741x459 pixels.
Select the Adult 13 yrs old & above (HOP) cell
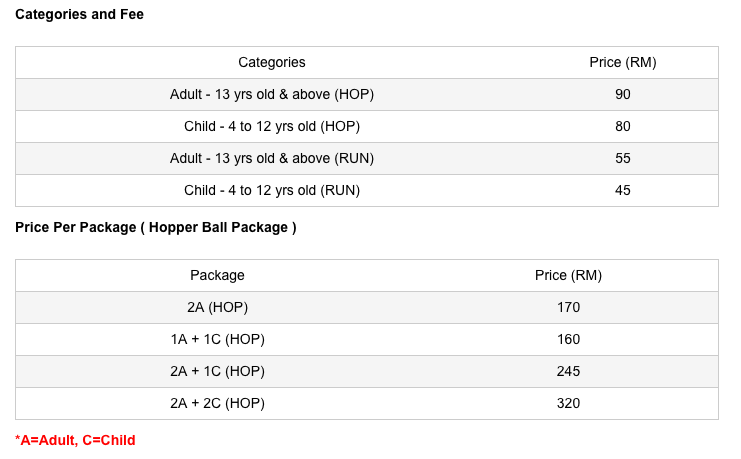pyautogui.click(x=272, y=95)
